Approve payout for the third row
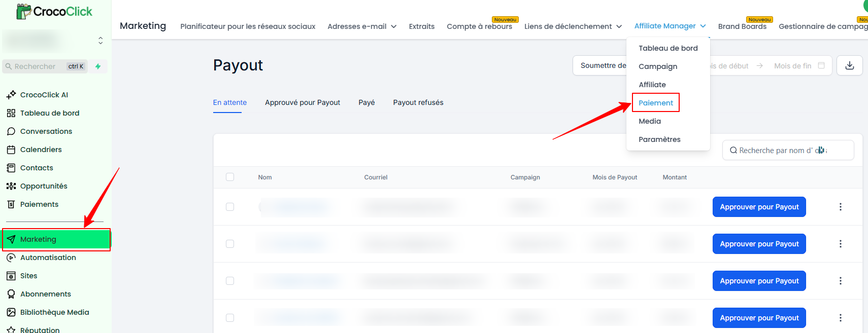The height and width of the screenshot is (333, 868). pos(759,281)
